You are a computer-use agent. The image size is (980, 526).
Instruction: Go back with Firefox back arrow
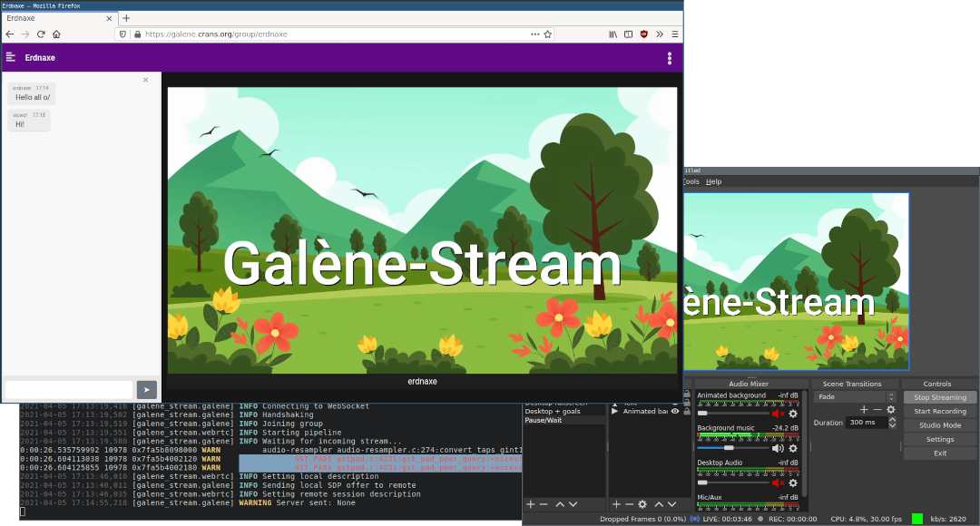click(x=9, y=34)
